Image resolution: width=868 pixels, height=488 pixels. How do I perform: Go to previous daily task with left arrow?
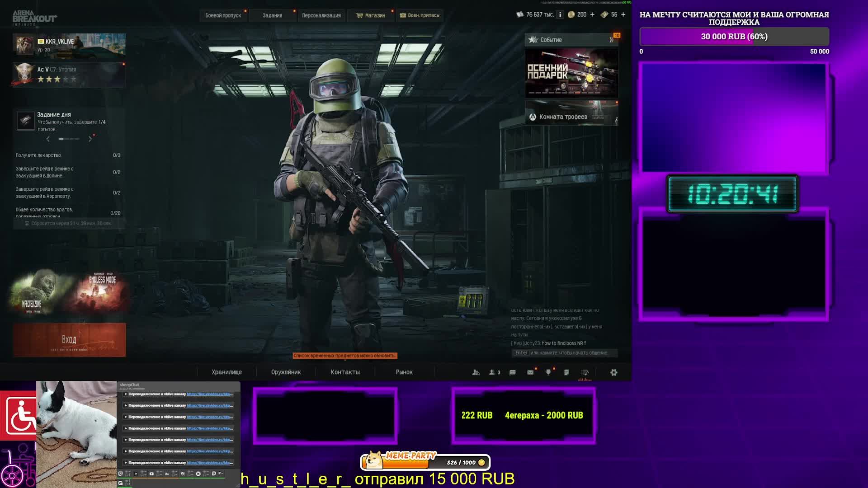point(48,139)
